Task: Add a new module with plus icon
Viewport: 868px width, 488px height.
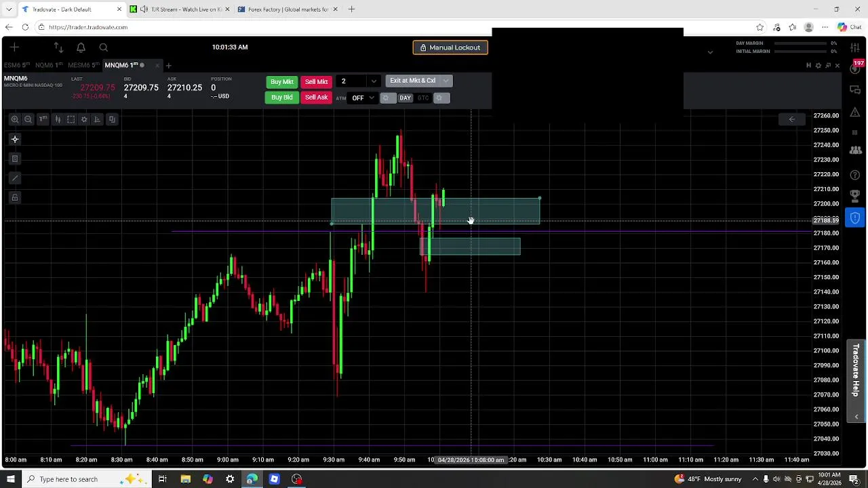Action: click(15, 47)
